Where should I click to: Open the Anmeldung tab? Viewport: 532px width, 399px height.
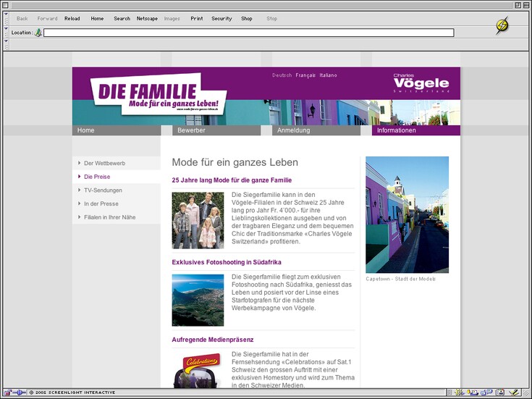(316, 130)
